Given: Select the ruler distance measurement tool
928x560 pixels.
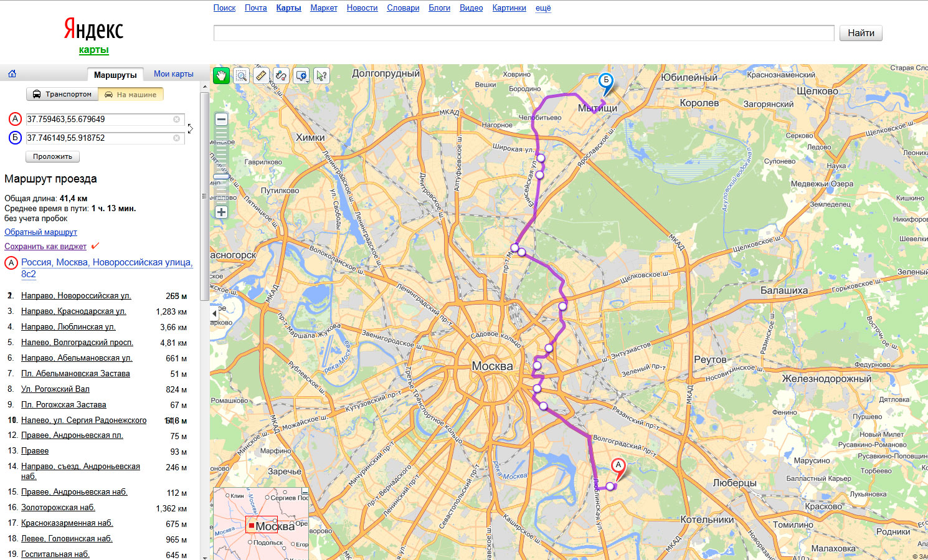Looking at the screenshot, I should pyautogui.click(x=261, y=75).
